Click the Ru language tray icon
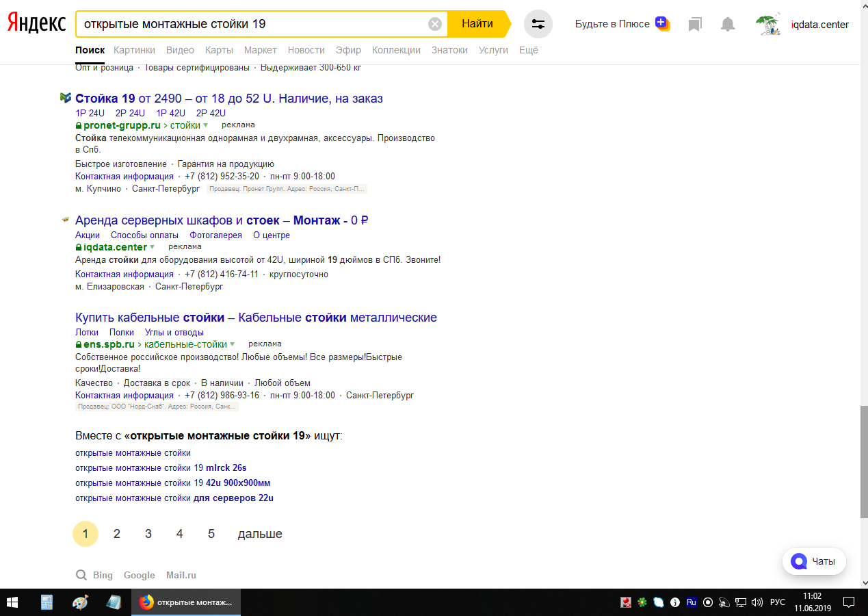The image size is (868, 616). [x=692, y=602]
